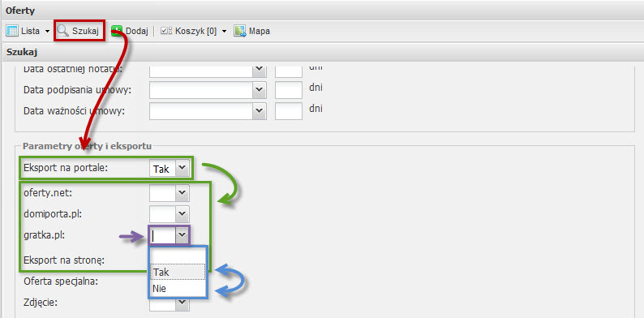The width and height of the screenshot is (644, 318).
Task: Click the green Dodaj plus icon
Action: (117, 31)
